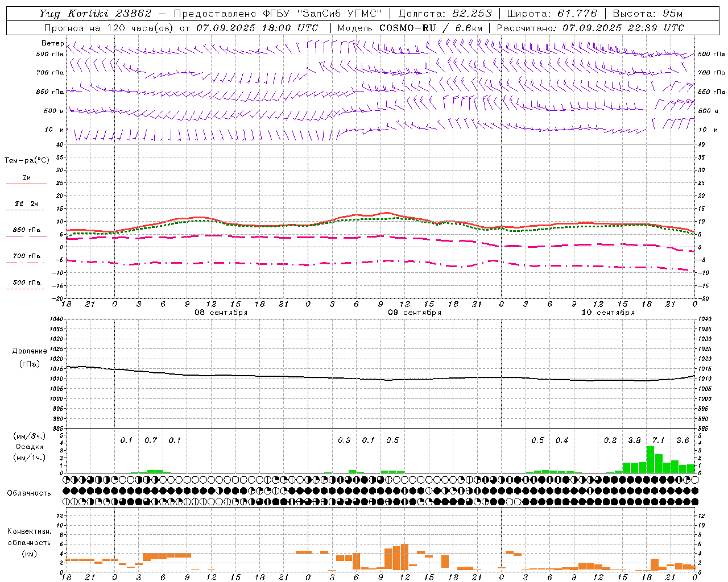
Task: Select 'Прогноз на 120 часа(ов)' forecast header
Action: tap(110, 28)
